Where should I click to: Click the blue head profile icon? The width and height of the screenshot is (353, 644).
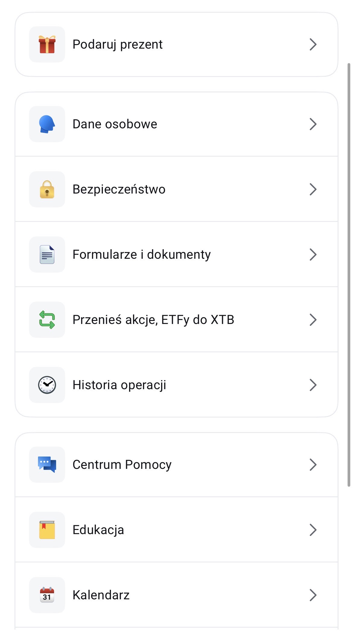click(47, 124)
